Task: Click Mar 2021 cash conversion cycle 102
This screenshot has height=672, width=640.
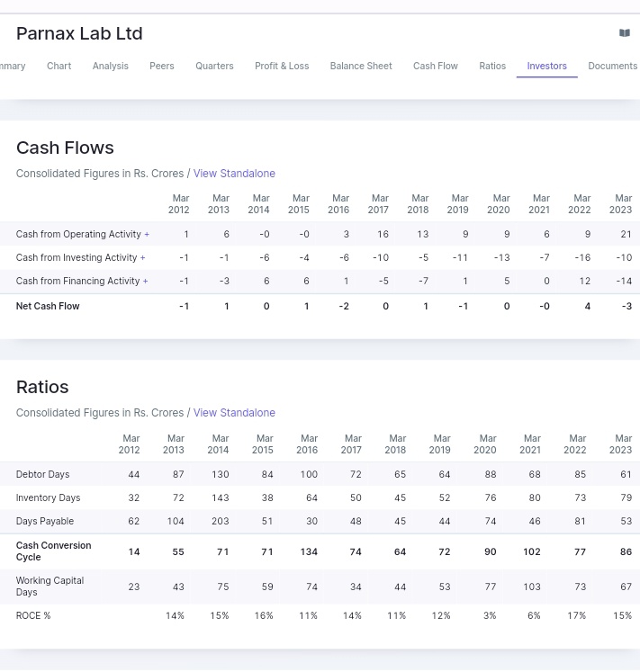Action: [x=532, y=551]
